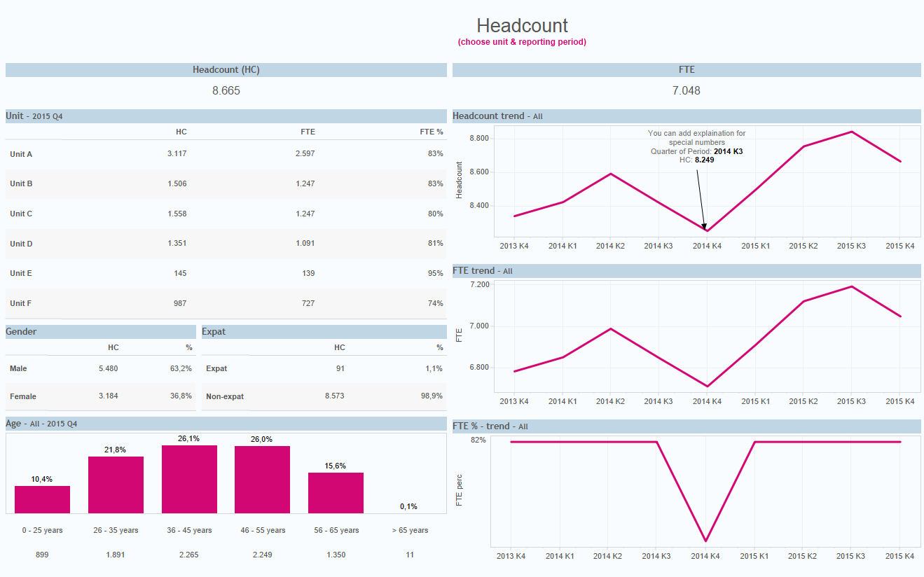The width and height of the screenshot is (924, 577).
Task: Click Unit E FTE value 139
Action: (308, 273)
